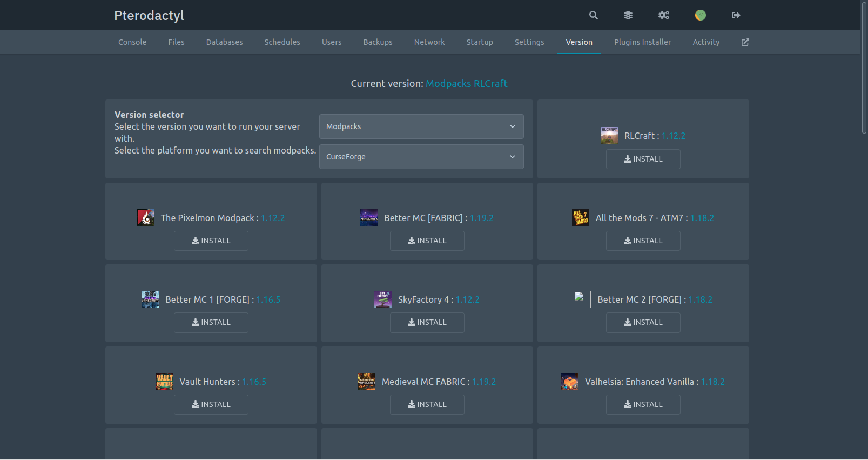Install Better MC 1 [FORGE]
This screenshot has width=868, height=460.
click(x=211, y=322)
